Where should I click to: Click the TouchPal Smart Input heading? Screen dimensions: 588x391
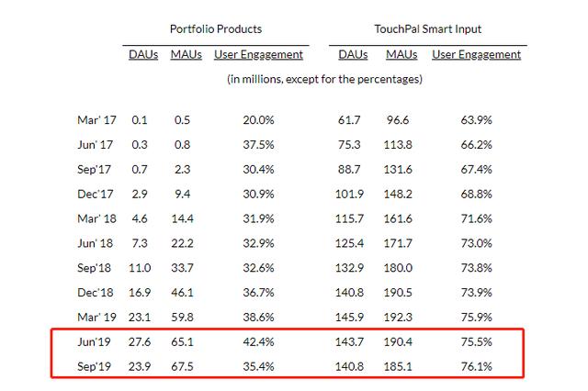[x=430, y=29]
